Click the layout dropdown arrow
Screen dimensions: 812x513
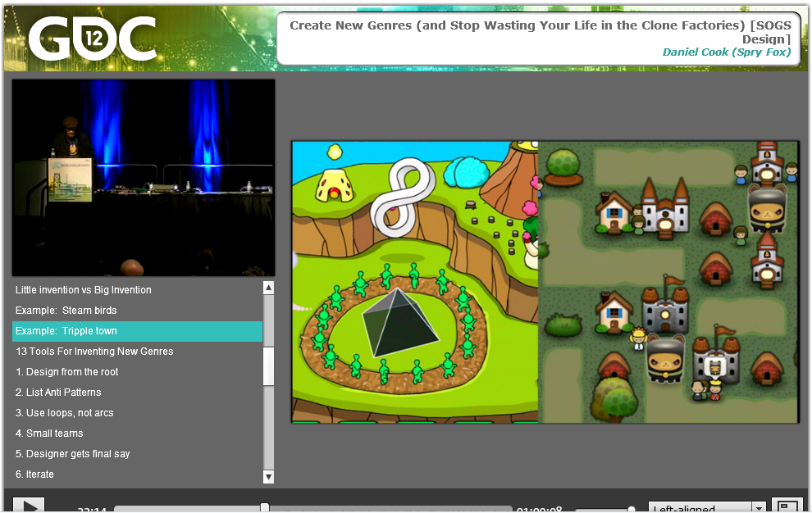(759, 508)
